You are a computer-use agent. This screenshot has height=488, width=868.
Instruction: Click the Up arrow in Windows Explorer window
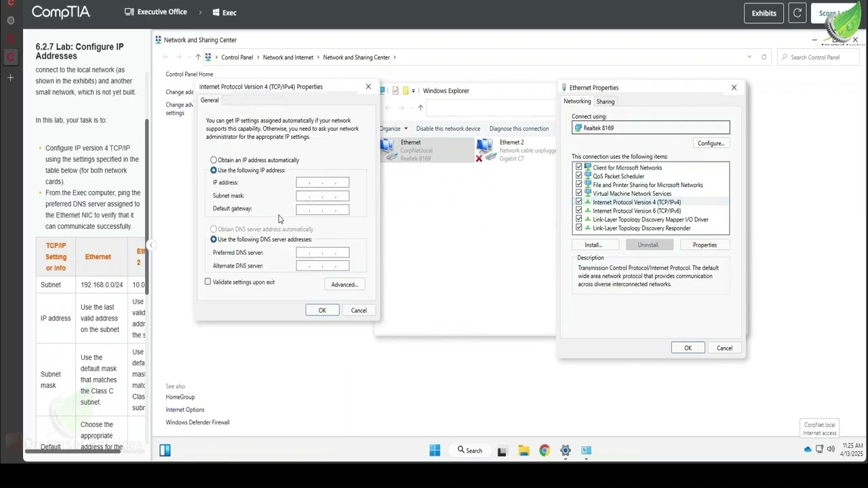[420, 108]
